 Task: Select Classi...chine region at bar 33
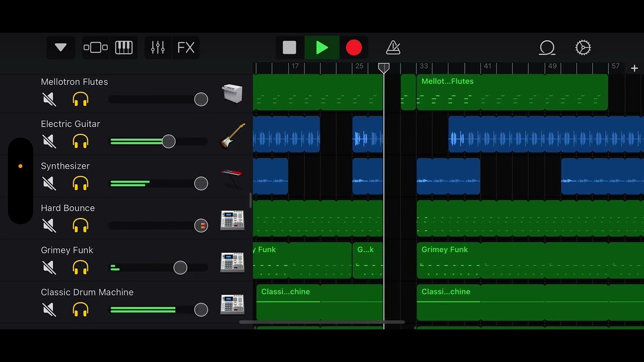pyautogui.click(x=530, y=303)
